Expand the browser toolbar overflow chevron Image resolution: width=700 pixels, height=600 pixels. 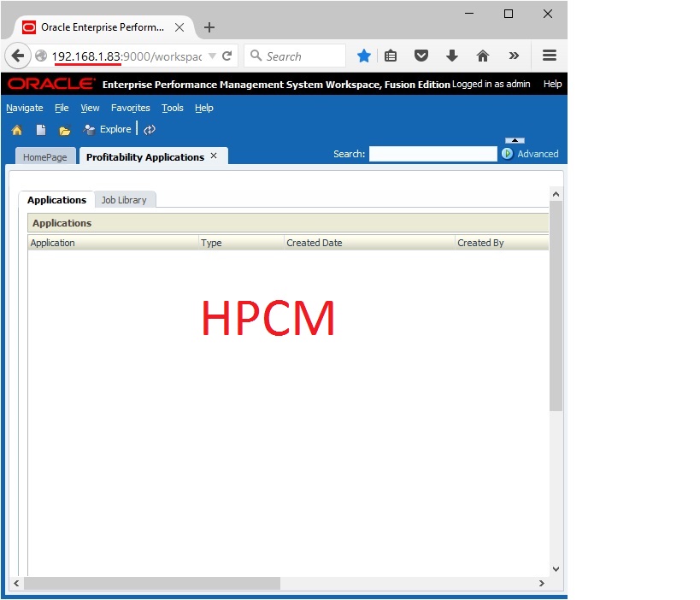(514, 56)
